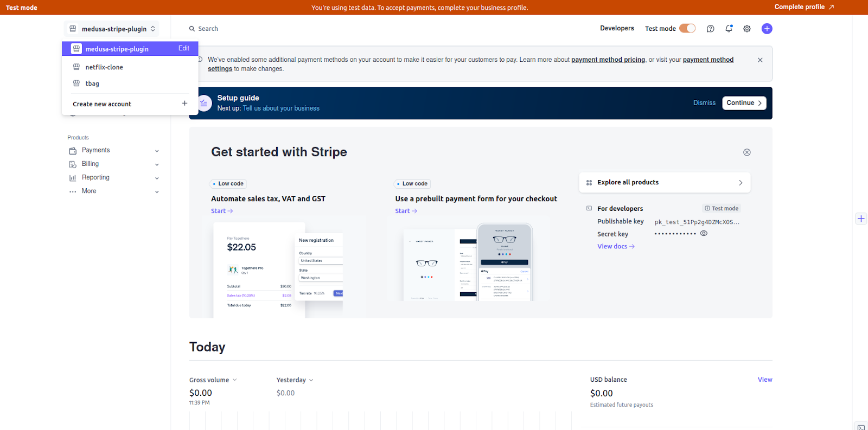The image size is (868, 430).
Task: Click the purple plus create button
Action: [x=767, y=29]
